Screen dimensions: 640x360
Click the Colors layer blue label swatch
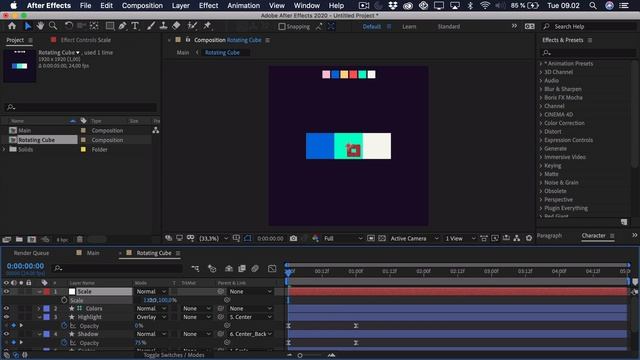pyautogui.click(x=47, y=309)
